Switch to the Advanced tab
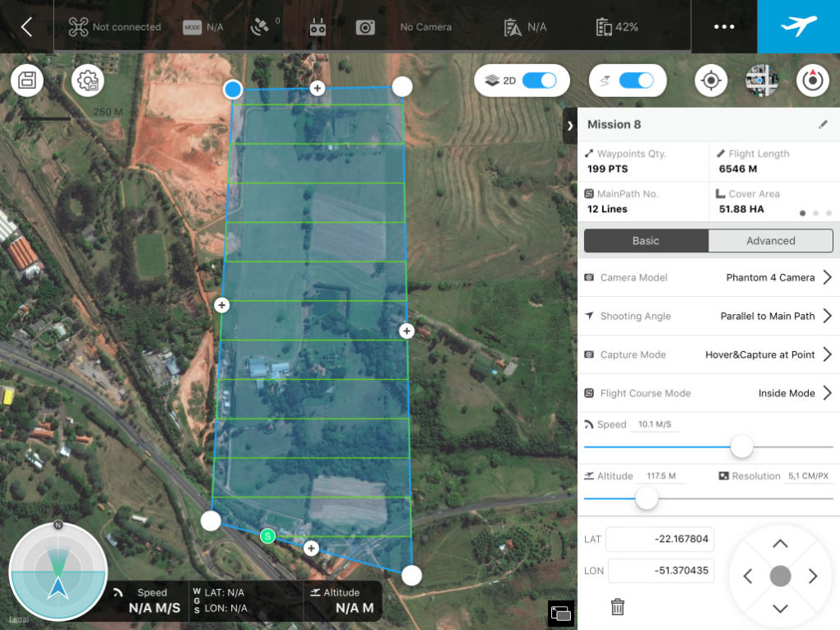Image resolution: width=840 pixels, height=630 pixels. pos(770,241)
